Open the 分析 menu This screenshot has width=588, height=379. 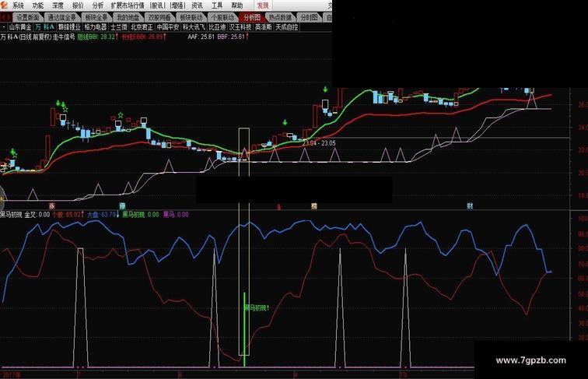pos(98,5)
